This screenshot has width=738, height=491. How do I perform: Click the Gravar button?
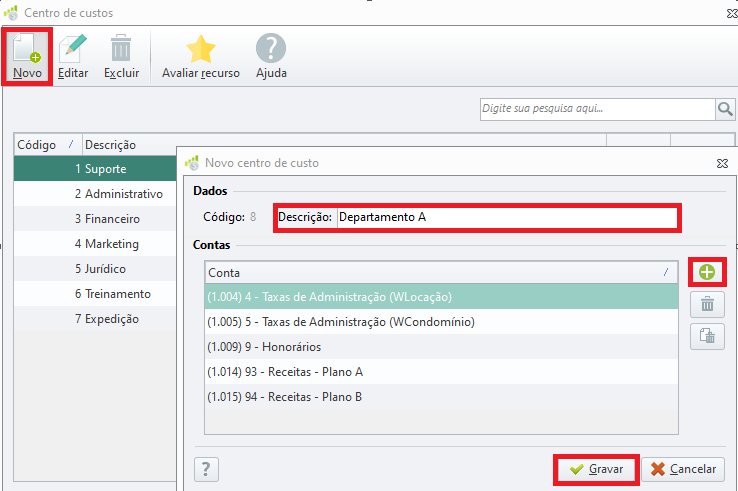click(596, 469)
